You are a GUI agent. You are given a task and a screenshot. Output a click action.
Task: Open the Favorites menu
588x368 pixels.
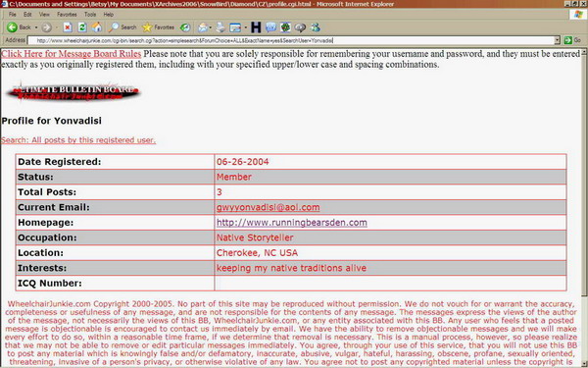pos(67,15)
